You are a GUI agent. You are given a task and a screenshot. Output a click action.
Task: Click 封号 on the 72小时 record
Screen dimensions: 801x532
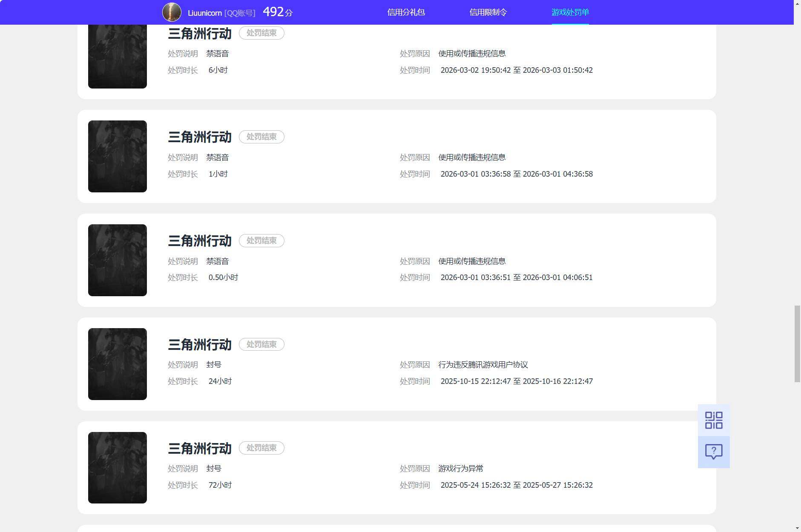click(x=214, y=469)
